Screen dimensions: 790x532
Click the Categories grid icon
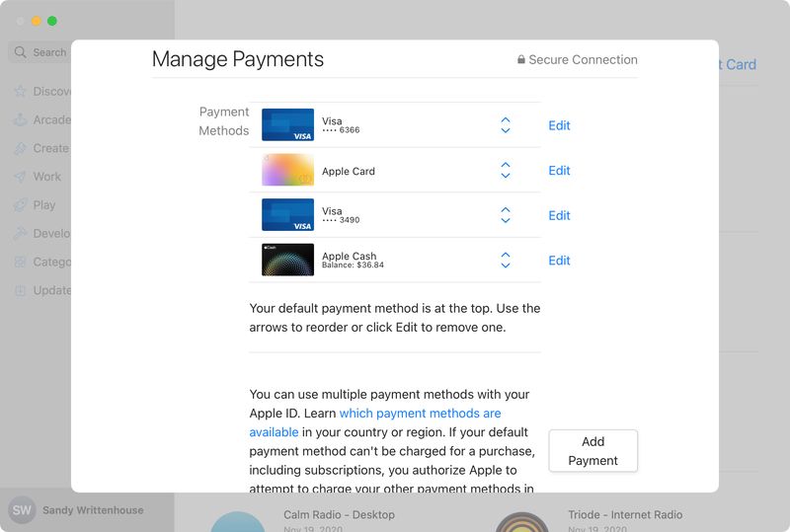click(20, 262)
